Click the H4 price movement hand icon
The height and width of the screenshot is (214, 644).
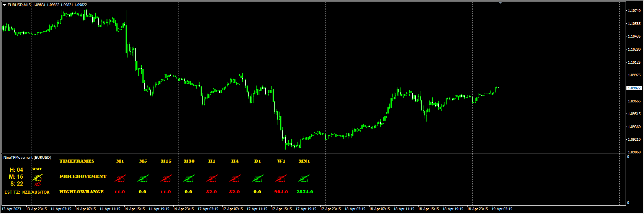point(235,178)
